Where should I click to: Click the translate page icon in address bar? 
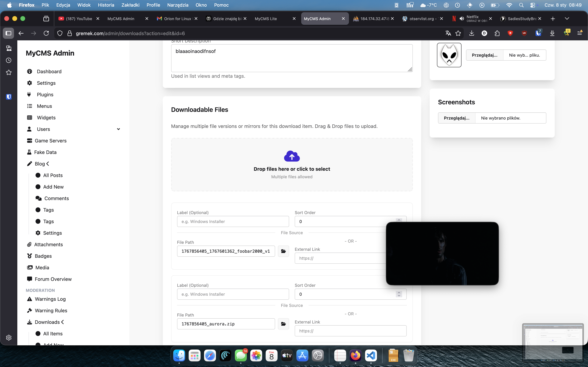pyautogui.click(x=448, y=33)
